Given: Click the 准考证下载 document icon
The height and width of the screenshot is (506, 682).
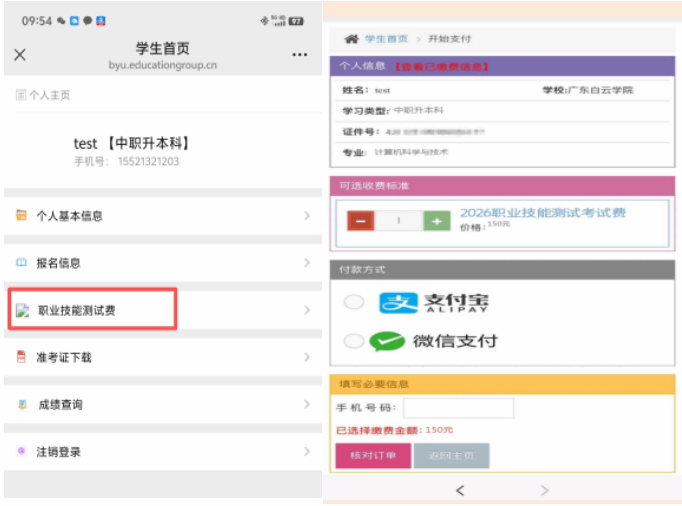Looking at the screenshot, I should tap(21, 357).
